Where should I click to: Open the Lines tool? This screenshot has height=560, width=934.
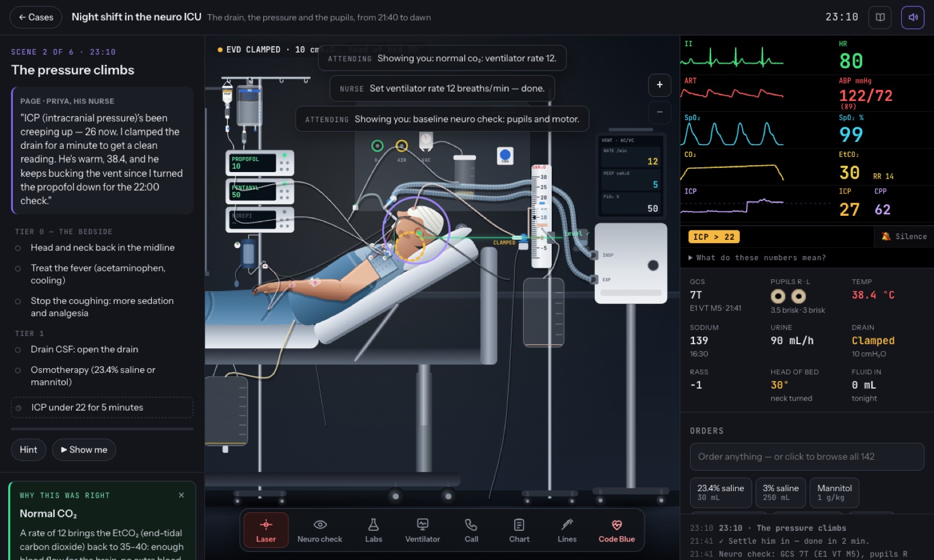pos(567,530)
